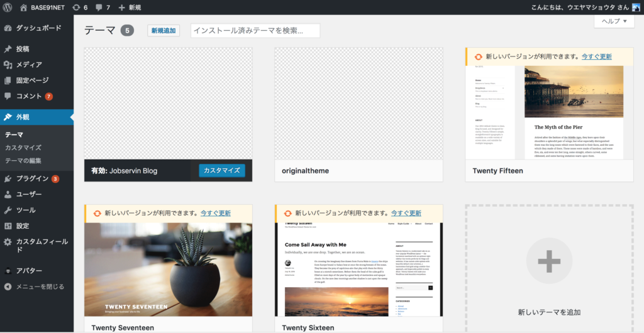
Task: Click the 新規 text in admin bar
Action: (135, 8)
